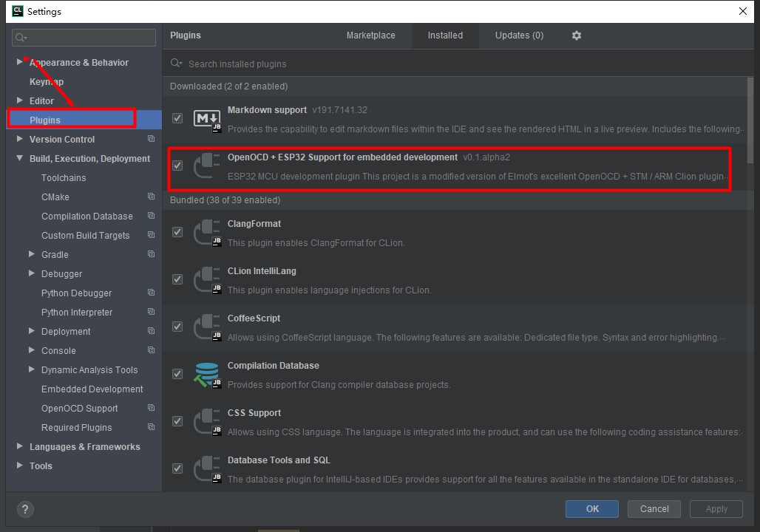Click the Compilation Database plugin icon
Viewport: 760px width, 532px height.
pyautogui.click(x=207, y=375)
